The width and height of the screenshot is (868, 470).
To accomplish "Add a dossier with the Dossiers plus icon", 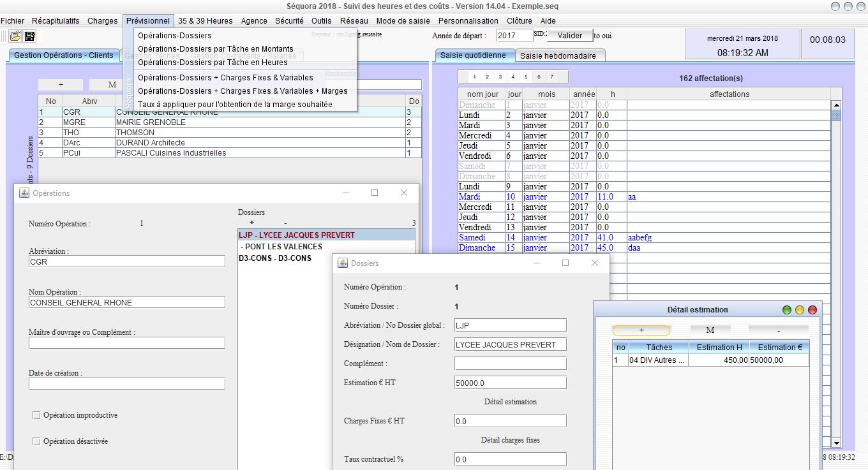I will 251,223.
